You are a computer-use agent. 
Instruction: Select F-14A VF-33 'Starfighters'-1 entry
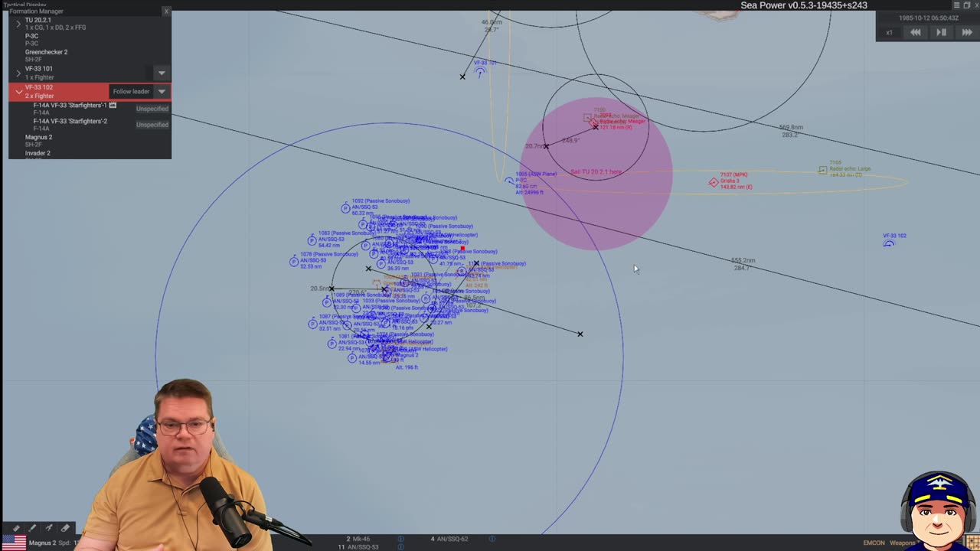[70, 105]
